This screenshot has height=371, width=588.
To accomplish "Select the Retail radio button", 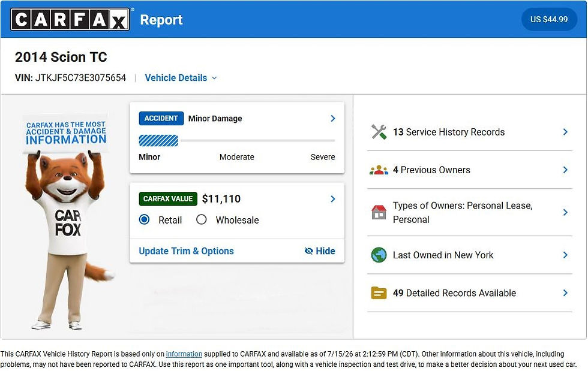I will tap(144, 219).
